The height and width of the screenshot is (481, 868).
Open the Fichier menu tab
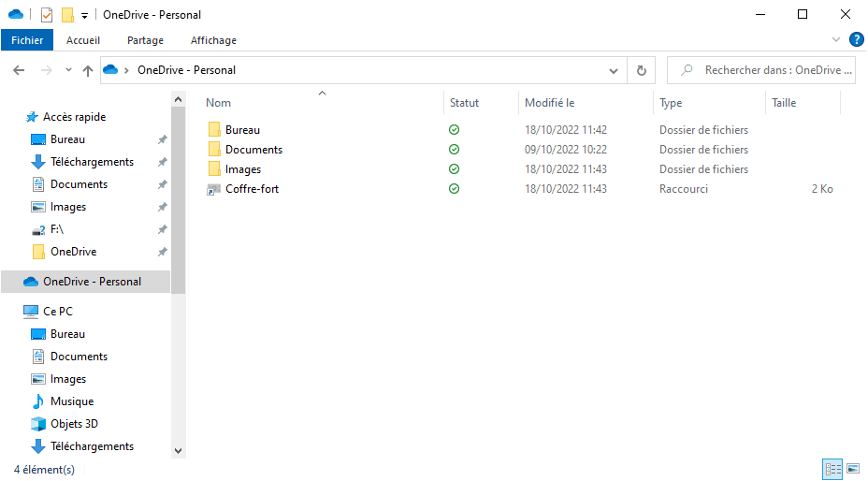click(27, 40)
